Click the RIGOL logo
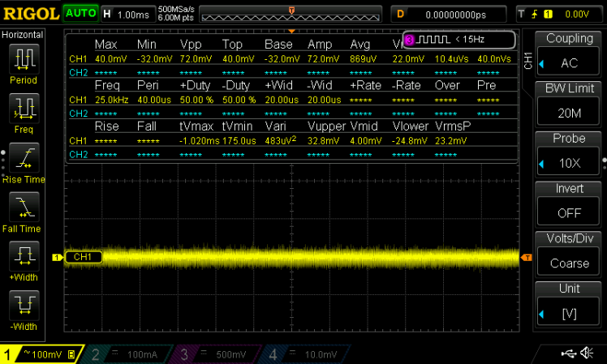Viewport: 607px width, 364px height. [x=30, y=14]
